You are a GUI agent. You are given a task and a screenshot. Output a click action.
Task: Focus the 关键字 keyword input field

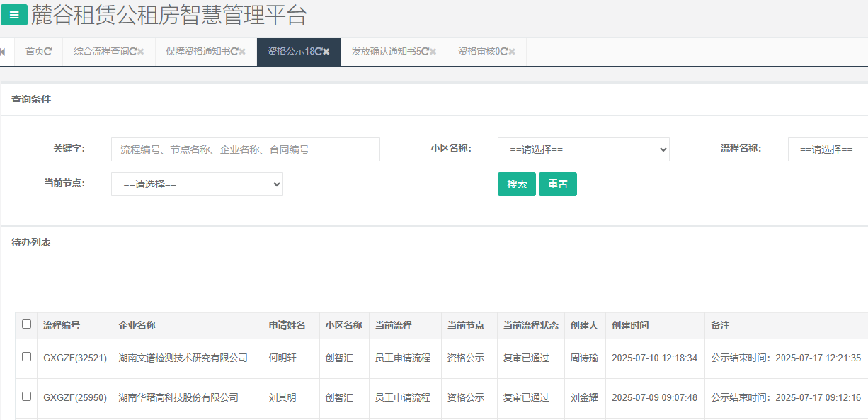[245, 149]
